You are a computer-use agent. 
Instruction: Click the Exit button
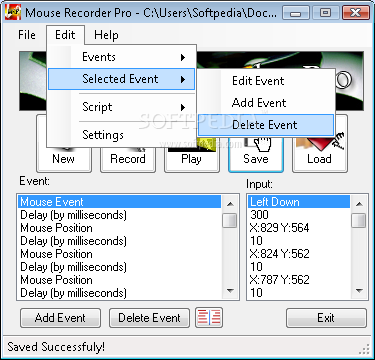coord(326,318)
